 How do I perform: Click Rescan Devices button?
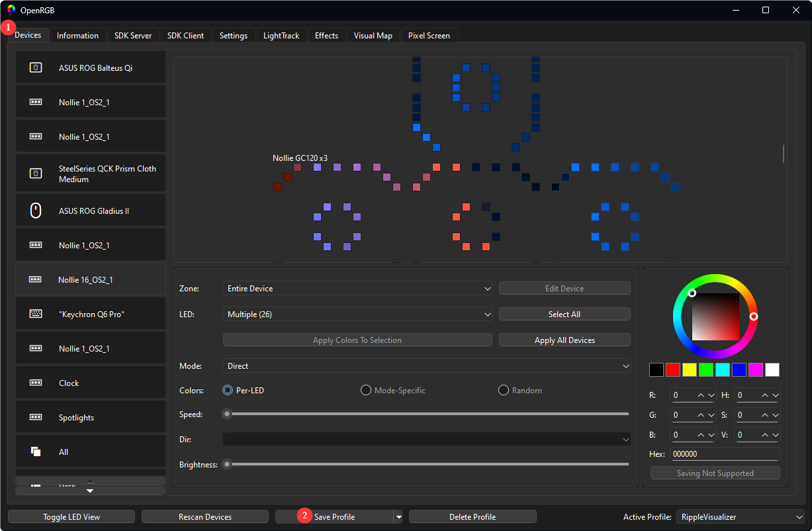205,517
